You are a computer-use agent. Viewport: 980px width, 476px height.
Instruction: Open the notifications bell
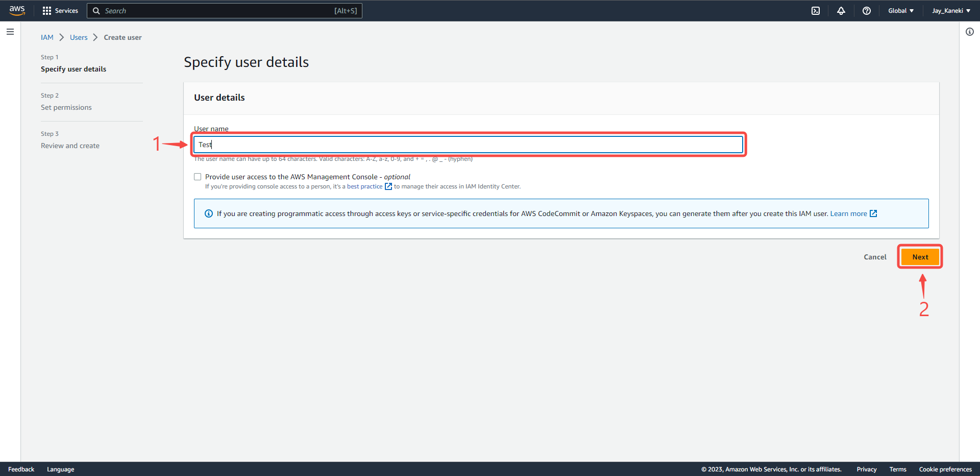(841, 11)
